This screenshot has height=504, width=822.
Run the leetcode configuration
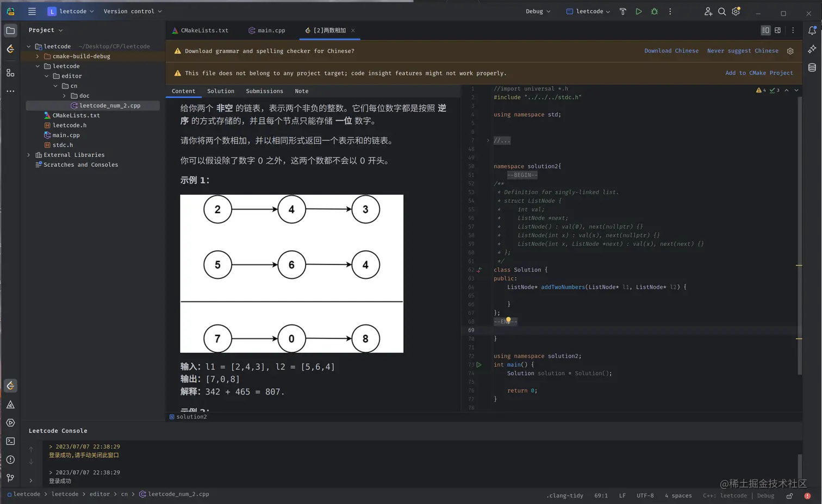[639, 11]
